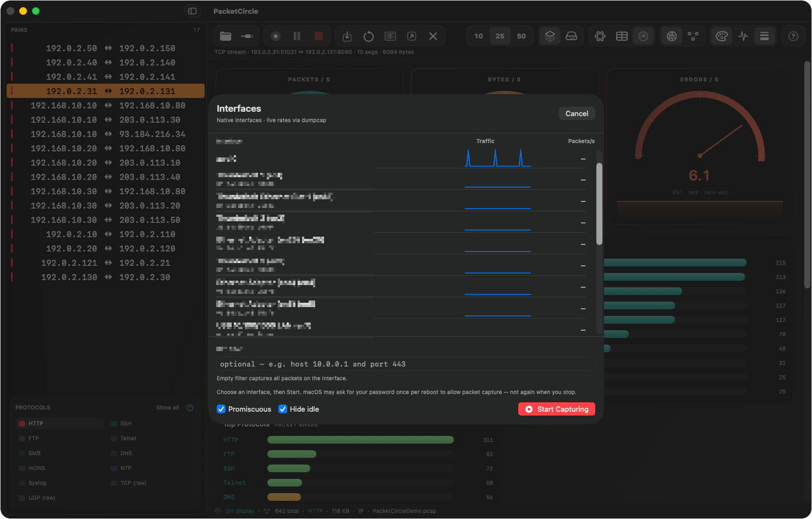The height and width of the screenshot is (519, 812).
Task: Uncheck the Promiscuous checkbox
Action: pos(221,409)
